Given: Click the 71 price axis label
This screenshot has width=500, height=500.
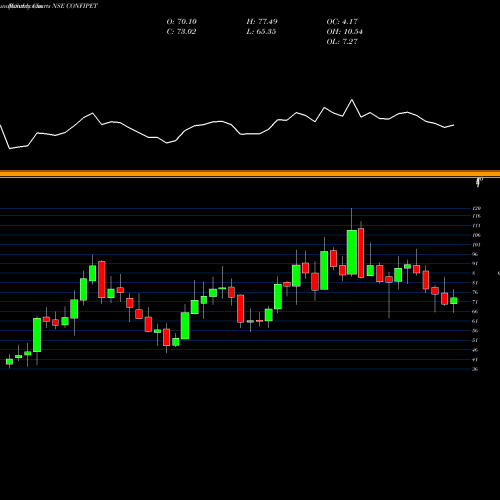Looking at the screenshot, I should [475, 302].
